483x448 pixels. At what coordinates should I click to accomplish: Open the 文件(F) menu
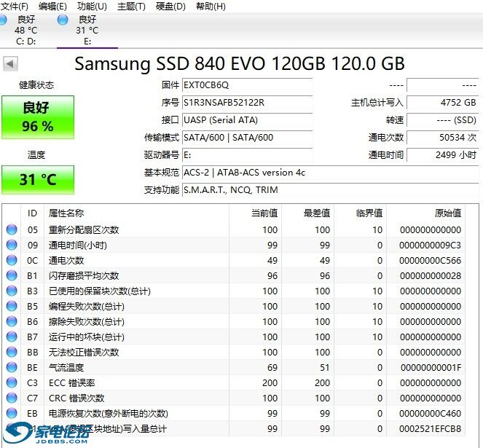pos(15,6)
